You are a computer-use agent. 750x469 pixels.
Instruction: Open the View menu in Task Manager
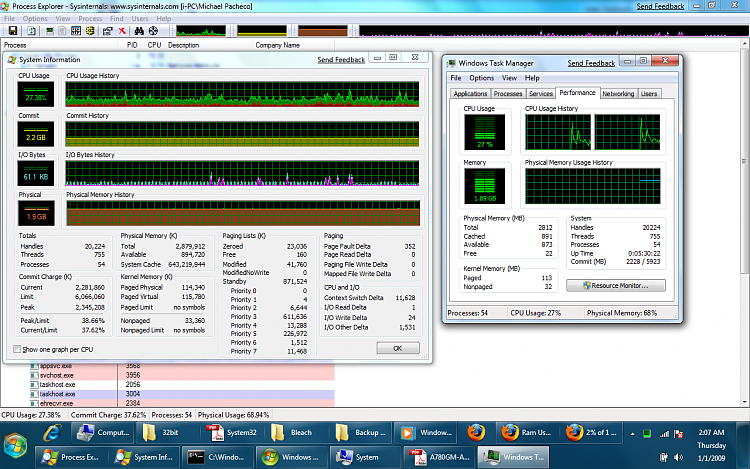[x=509, y=78]
